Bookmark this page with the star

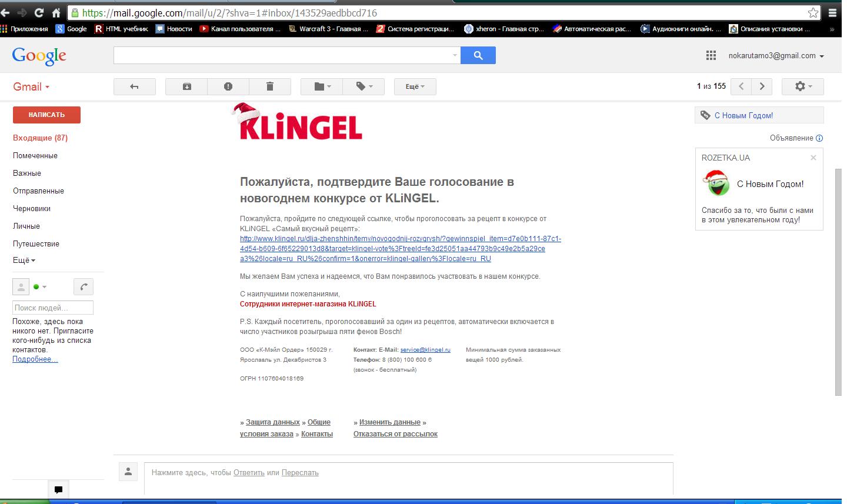point(813,12)
